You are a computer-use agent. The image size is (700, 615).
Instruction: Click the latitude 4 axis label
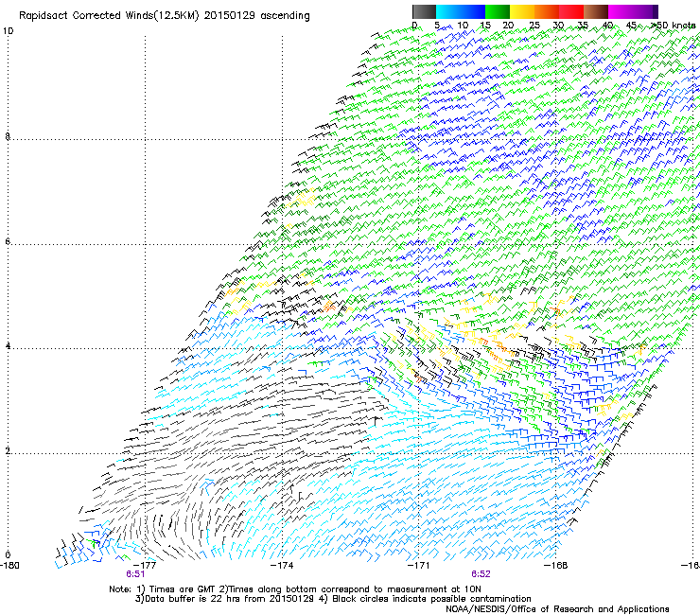click(x=8, y=346)
